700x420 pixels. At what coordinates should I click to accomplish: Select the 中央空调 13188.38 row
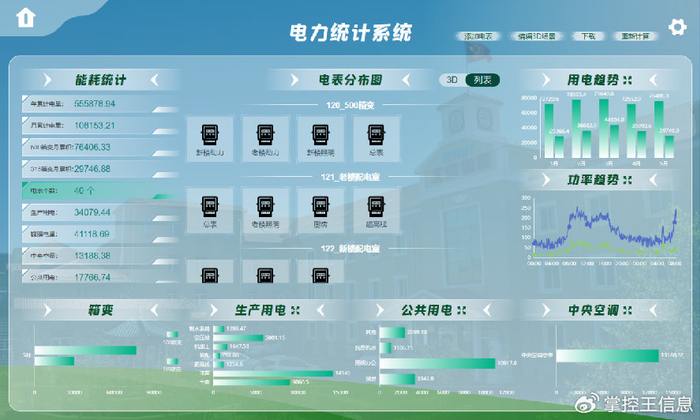tap(100, 256)
